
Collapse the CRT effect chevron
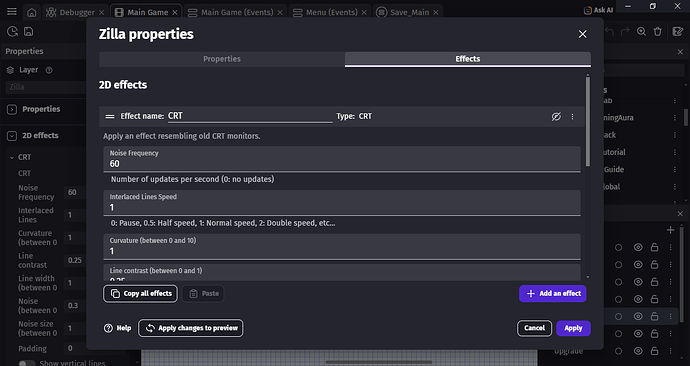[12, 157]
